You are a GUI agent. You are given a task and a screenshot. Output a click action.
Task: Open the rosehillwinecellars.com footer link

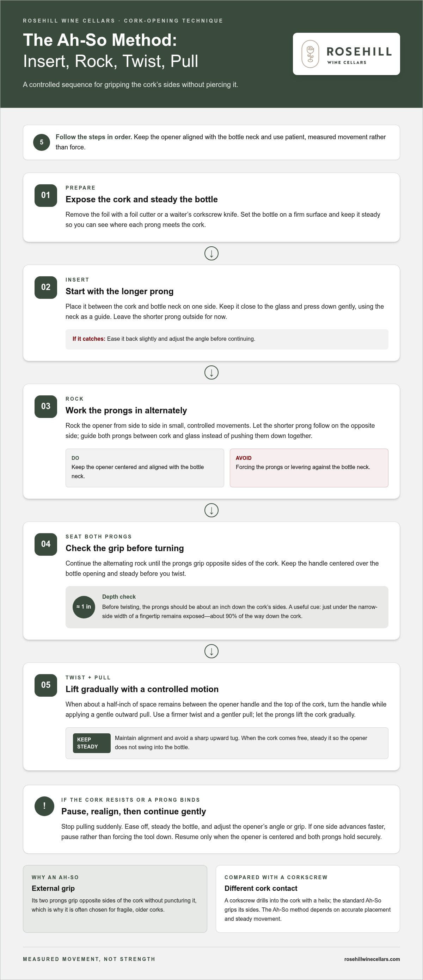coord(372,959)
